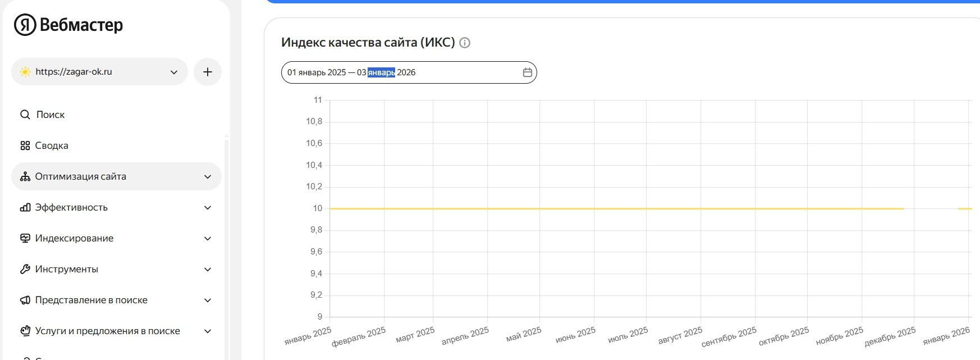The image size is (980, 360).
Task: Expand the Индексирование section chevron
Action: (208, 238)
